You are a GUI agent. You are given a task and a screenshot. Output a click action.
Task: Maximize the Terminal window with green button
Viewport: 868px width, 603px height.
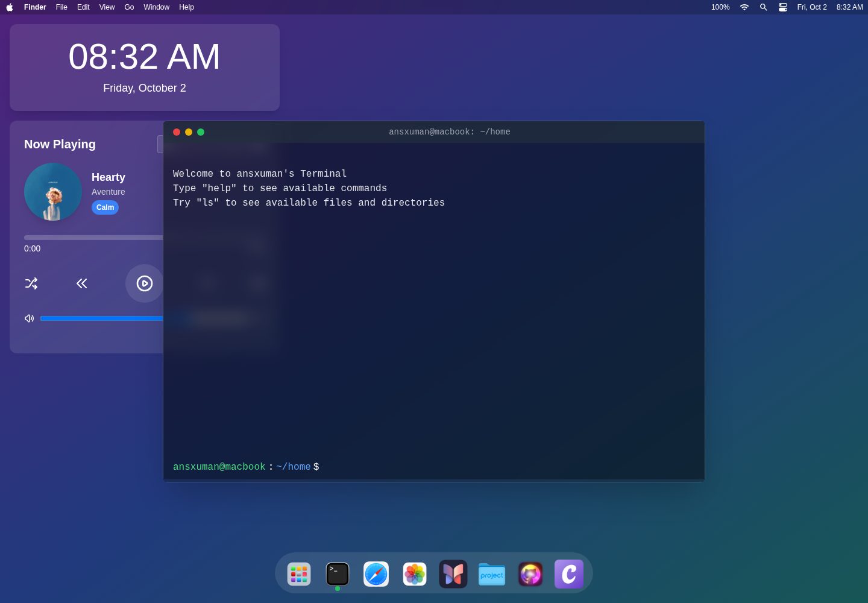pos(201,132)
